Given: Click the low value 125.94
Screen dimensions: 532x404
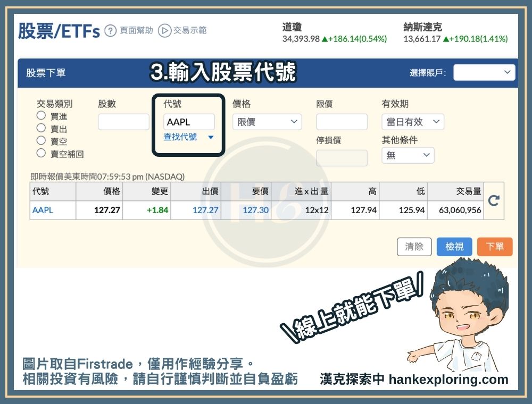Looking at the screenshot, I should click(412, 210).
